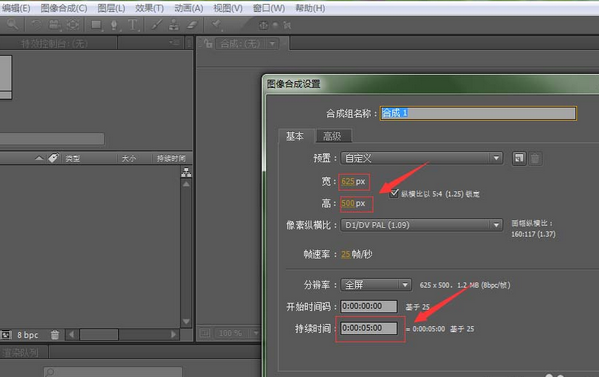Image resolution: width=599 pixels, height=377 pixels.
Task: Open the effect controls panel menu
Action: [x=175, y=43]
